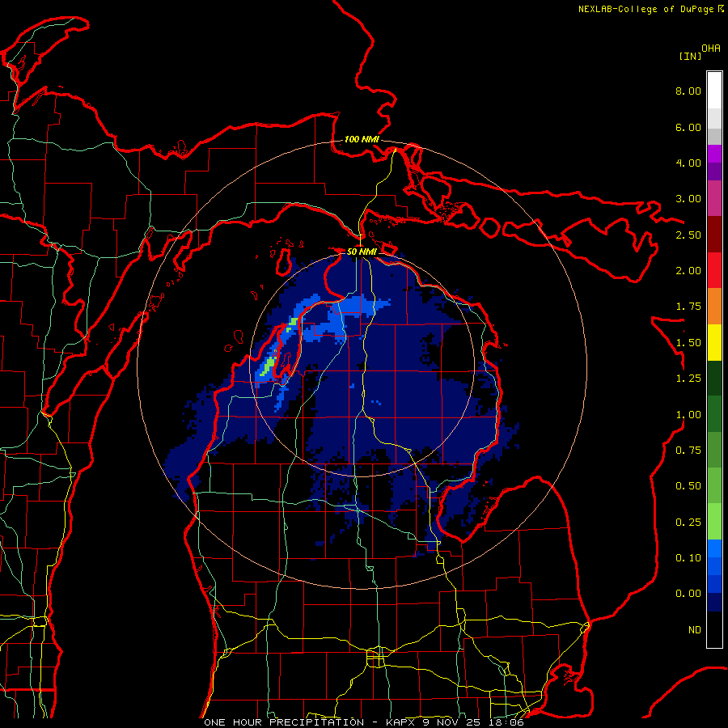Click the 3.00 legend value
This screenshot has height=728, width=728.
point(688,198)
